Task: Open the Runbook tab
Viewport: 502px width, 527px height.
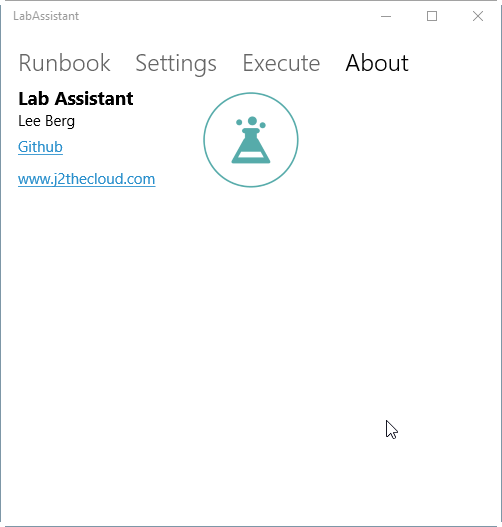Action: 64,63
